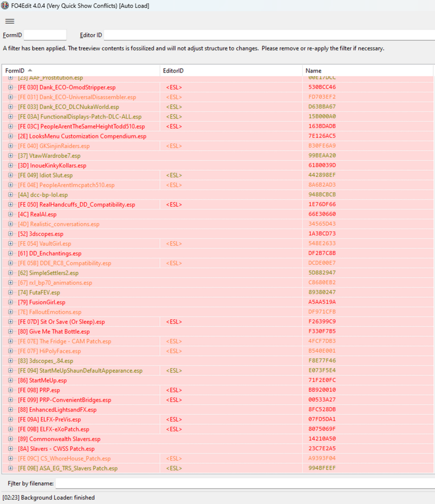Sort by the EditorID column header
The height and width of the screenshot is (504, 435).
pos(231,70)
